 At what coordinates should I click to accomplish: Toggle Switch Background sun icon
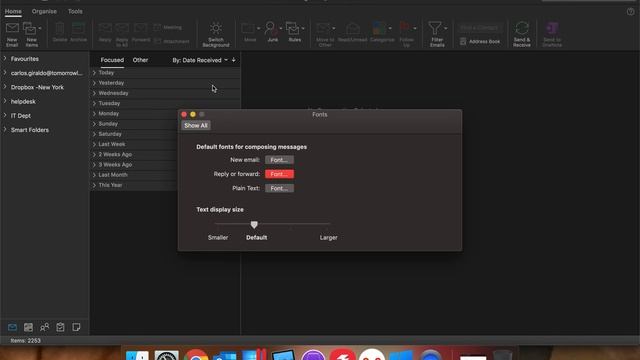(216, 29)
